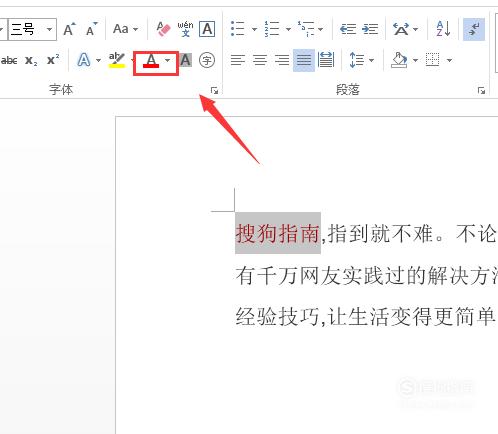The height and width of the screenshot is (434, 498).
Task: Toggle show/hide paragraph marks
Action: pos(474,29)
